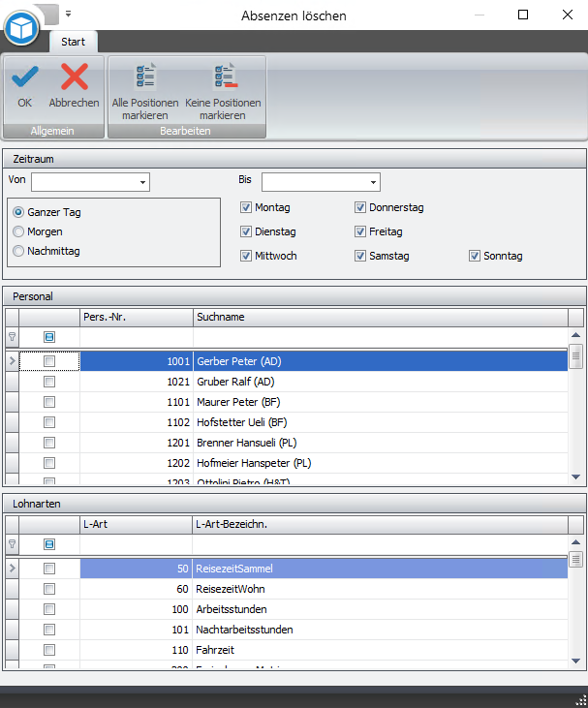
Task: Click the Personal grid filter funnel icon
Action: coord(12,337)
